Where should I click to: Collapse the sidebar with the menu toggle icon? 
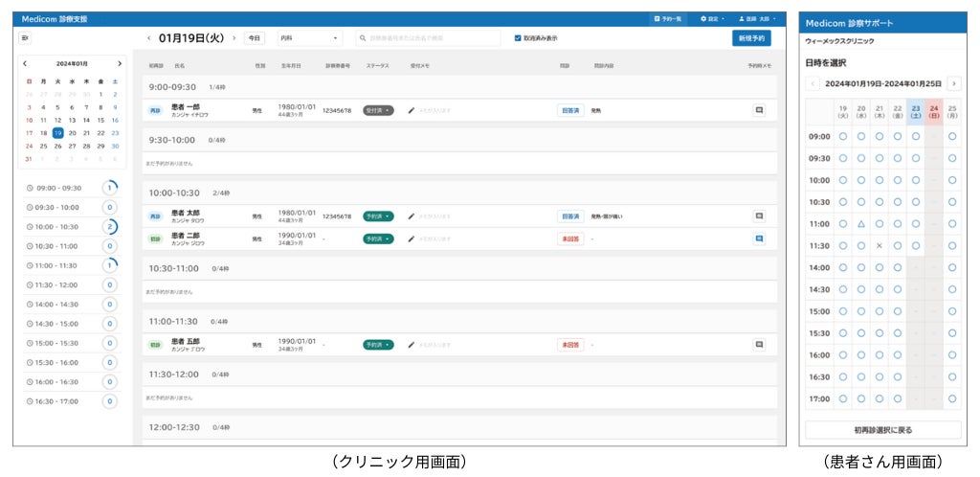(25, 38)
